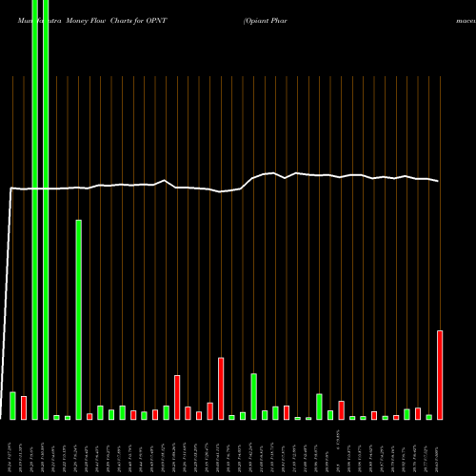Click the first red bar beside the starting green bar
Image resolution: width=476 pixels, height=476 pixels.
24,407
